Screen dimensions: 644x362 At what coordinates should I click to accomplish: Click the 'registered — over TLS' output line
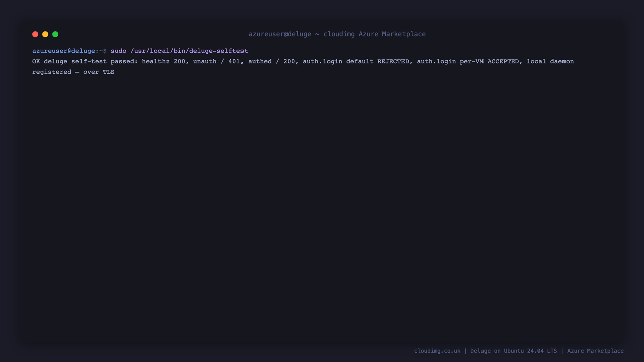(73, 72)
